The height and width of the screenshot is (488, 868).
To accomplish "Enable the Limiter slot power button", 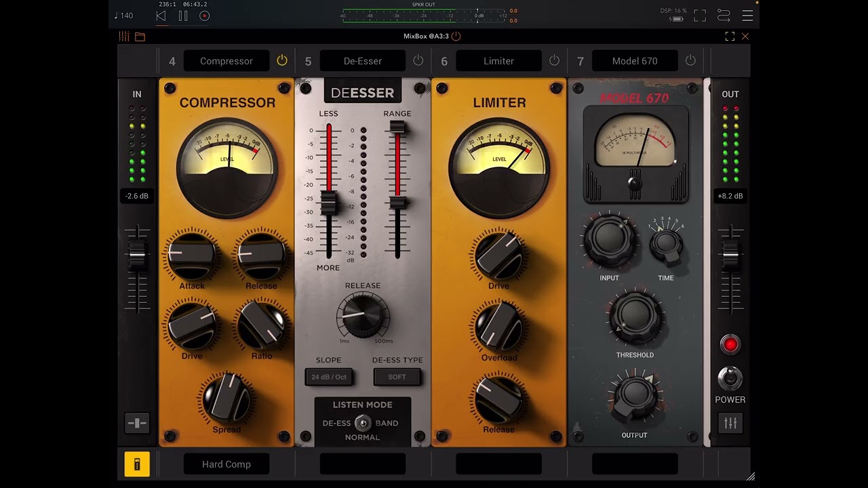I will [555, 61].
